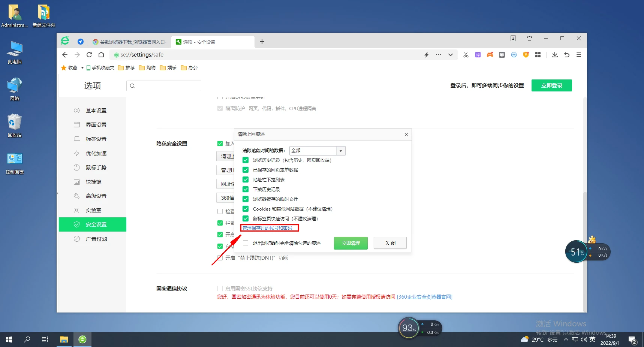
Task: Open the 娱乐 bookmark folder
Action: [x=168, y=68]
